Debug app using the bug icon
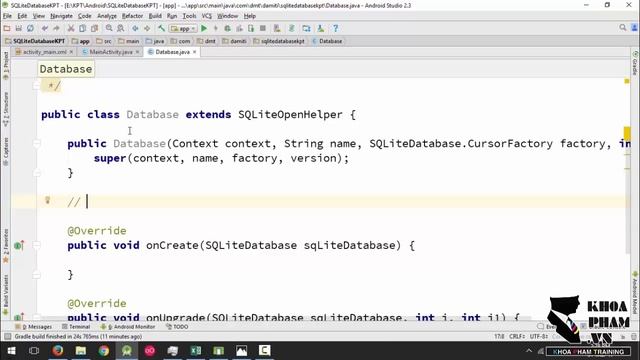Viewport: 640px width, 360px height. click(x=227, y=28)
